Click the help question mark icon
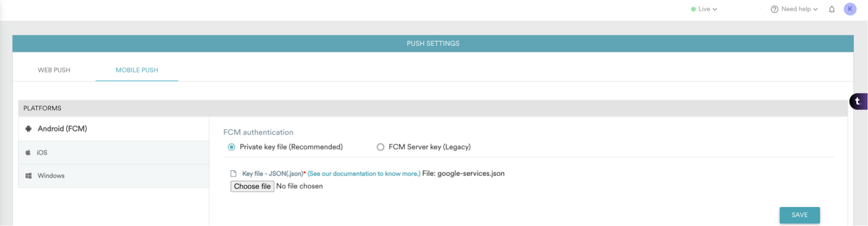This screenshot has width=868, height=226. pos(775,9)
